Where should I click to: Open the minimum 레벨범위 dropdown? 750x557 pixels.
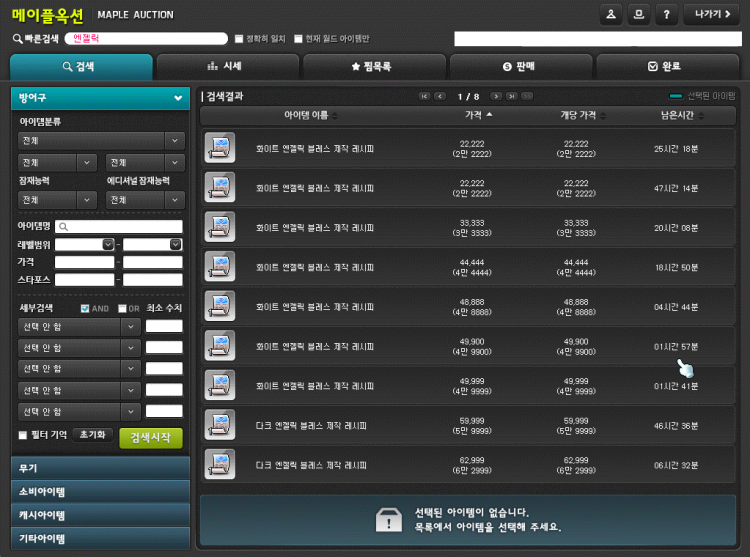click(108, 244)
